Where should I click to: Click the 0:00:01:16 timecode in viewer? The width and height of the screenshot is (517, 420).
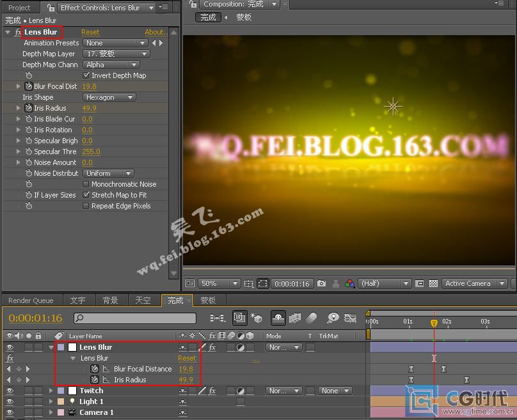[292, 284]
